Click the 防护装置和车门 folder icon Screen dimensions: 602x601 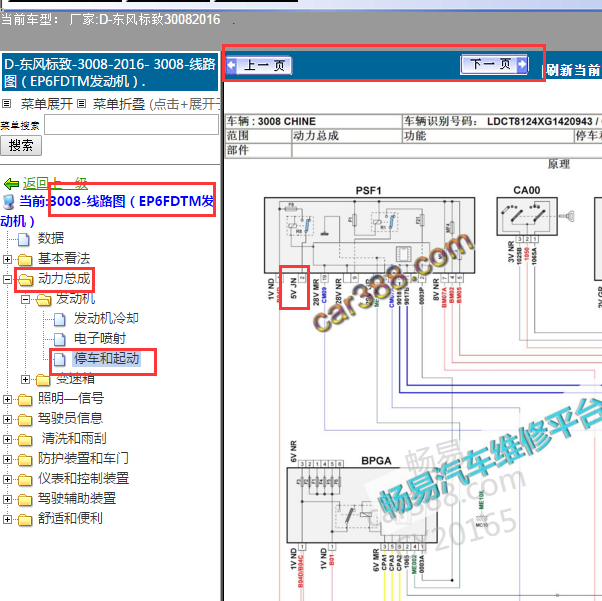pos(25,460)
